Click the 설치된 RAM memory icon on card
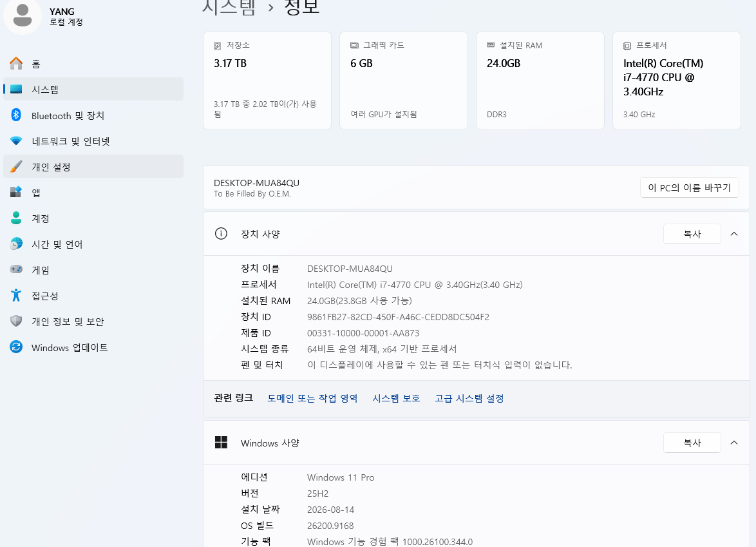This screenshot has height=547, width=756. coord(491,45)
